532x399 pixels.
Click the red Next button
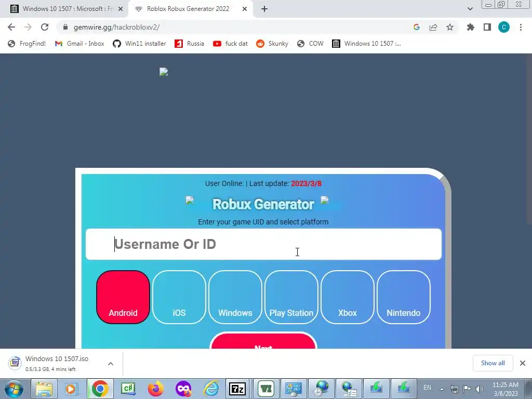263,341
